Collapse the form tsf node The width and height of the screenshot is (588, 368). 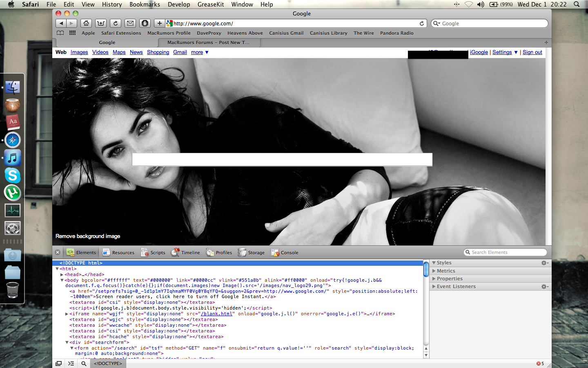click(x=72, y=348)
